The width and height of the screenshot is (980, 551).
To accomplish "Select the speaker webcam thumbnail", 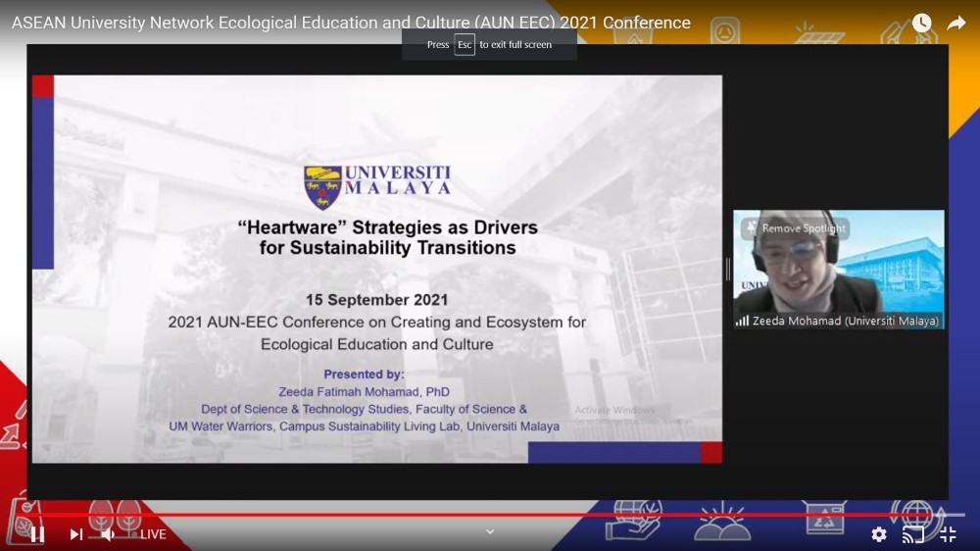I will coord(838,265).
